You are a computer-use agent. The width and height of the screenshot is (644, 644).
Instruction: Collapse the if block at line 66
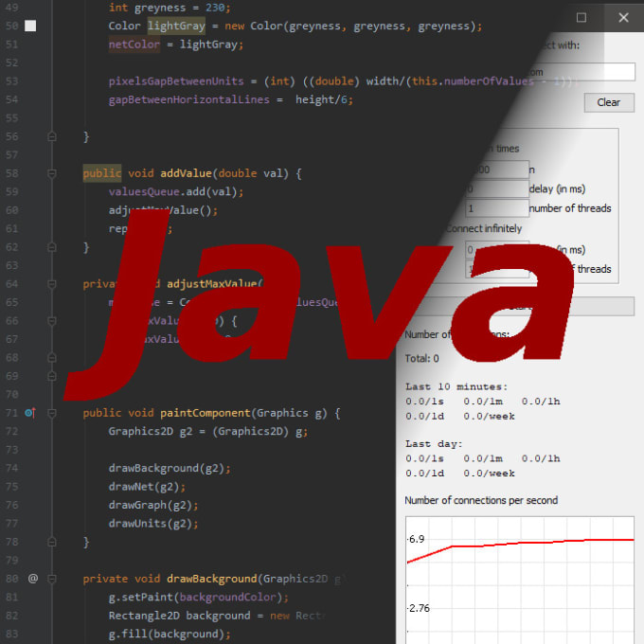52,321
